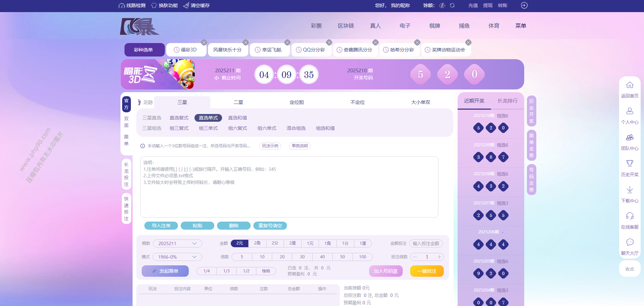
Task: Expand the 期数 2025211 dropdown
Action: 177,243
